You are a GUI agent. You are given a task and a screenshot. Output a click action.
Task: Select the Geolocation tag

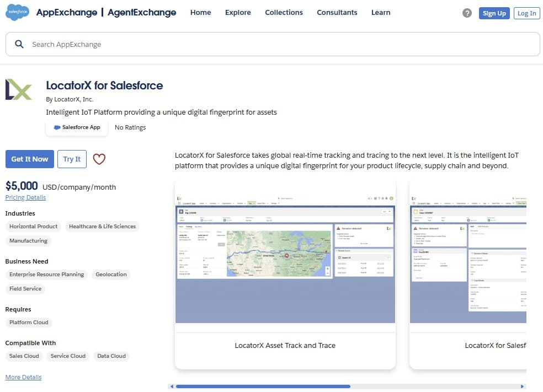click(111, 275)
